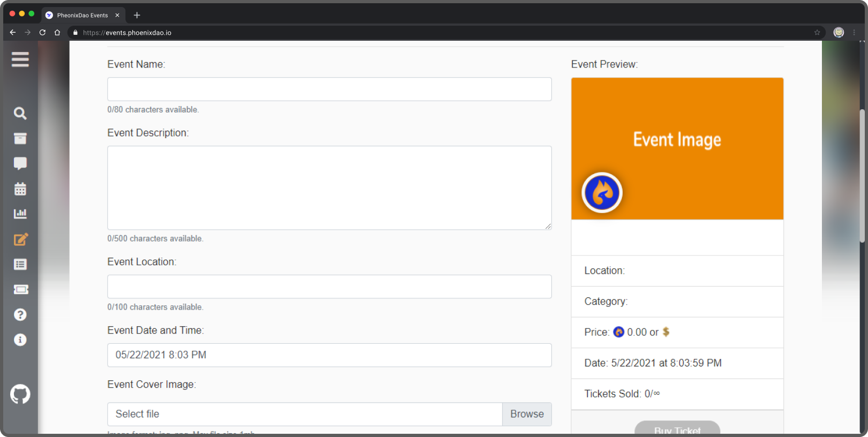
Task: Click the Event Name label
Action: pyautogui.click(x=136, y=64)
